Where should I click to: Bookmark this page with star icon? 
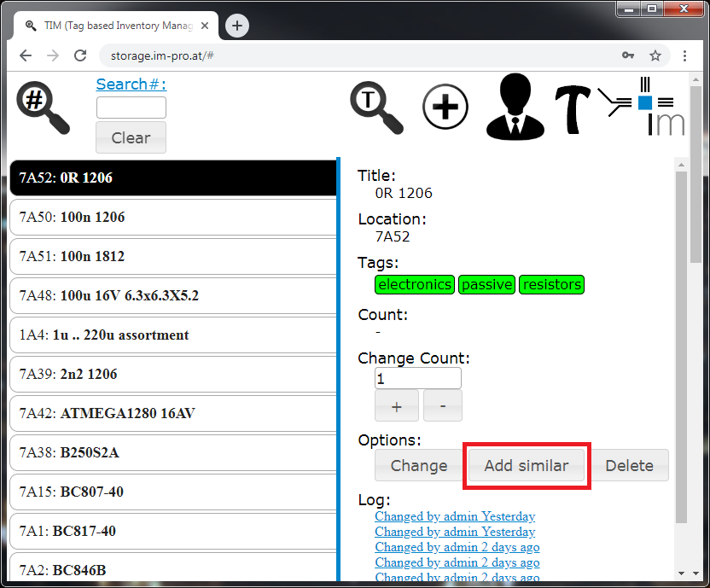[655, 55]
